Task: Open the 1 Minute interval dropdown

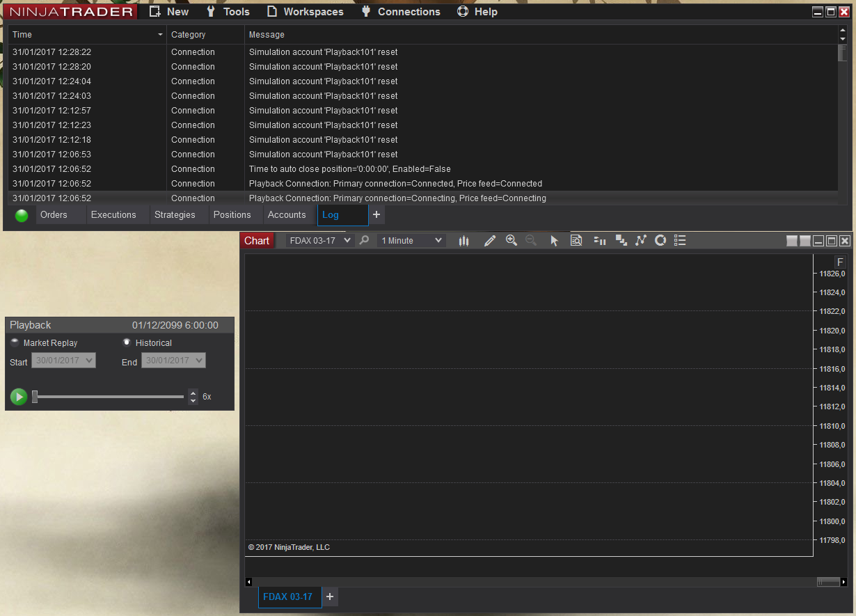Action: click(411, 240)
